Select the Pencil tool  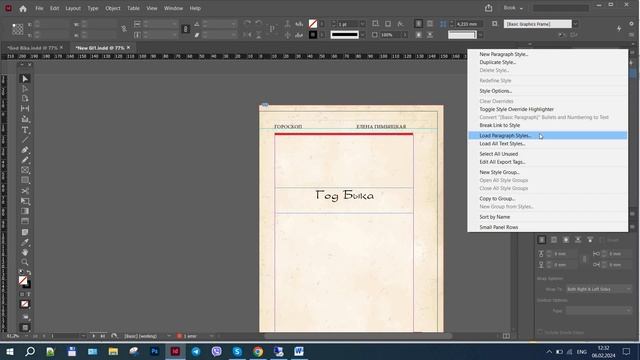click(x=25, y=160)
